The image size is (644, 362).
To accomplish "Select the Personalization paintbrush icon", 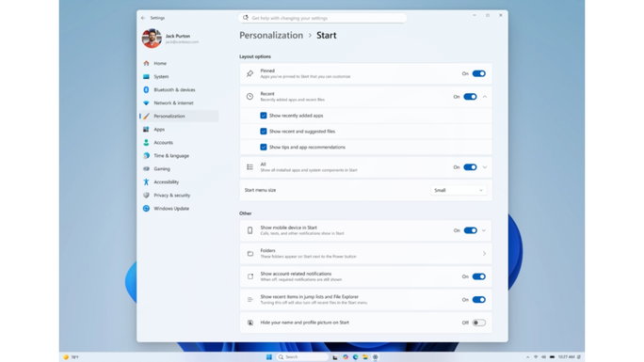I will [146, 116].
